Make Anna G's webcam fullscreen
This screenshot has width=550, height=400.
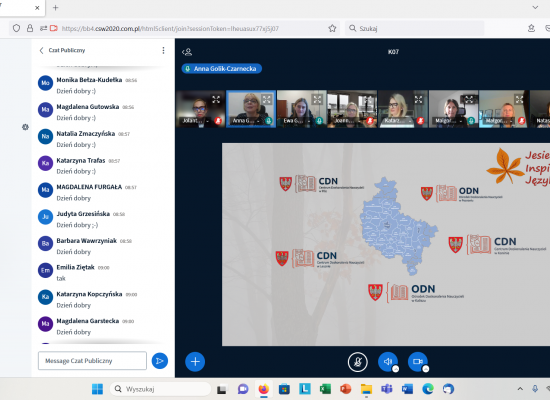(267, 100)
